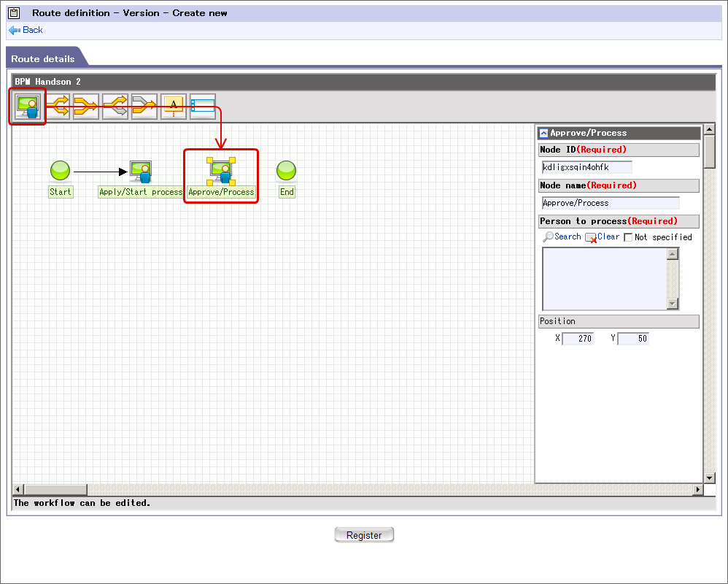
Task: Click the Clear link for person to process
Action: (608, 237)
